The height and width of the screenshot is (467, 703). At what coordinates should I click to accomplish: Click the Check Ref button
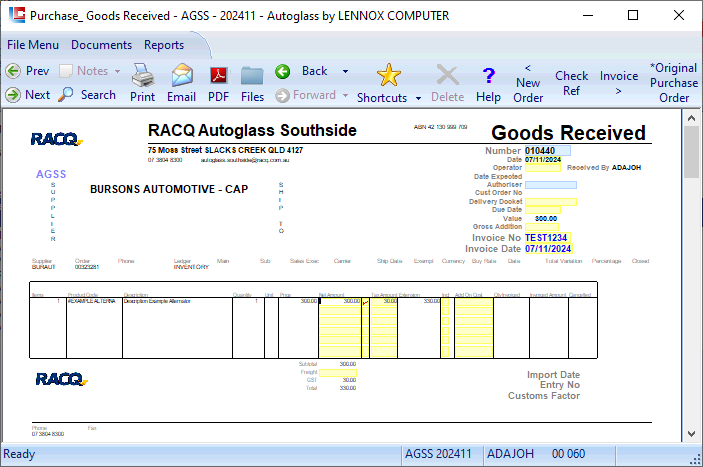572,83
